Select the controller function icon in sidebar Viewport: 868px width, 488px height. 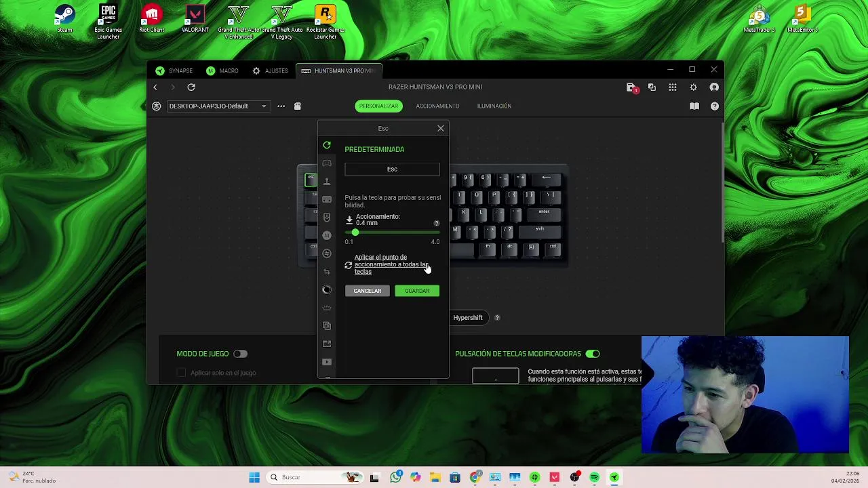[327, 163]
